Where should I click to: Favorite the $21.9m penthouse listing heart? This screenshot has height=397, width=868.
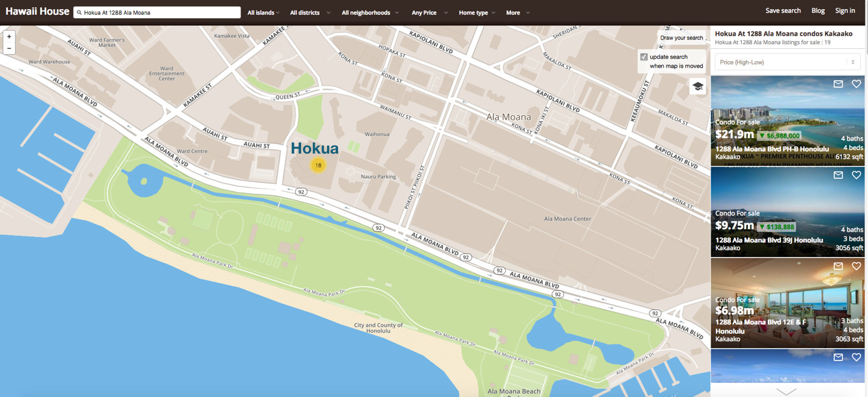point(856,84)
